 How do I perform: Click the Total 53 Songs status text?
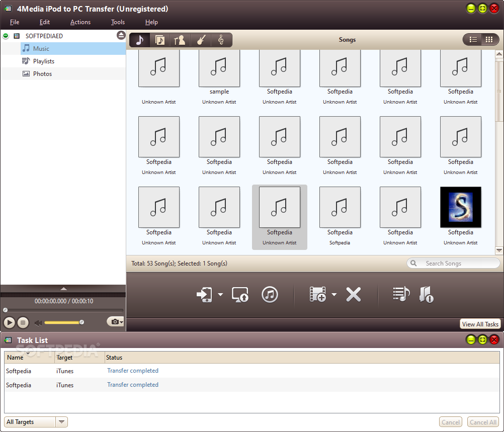tap(180, 263)
